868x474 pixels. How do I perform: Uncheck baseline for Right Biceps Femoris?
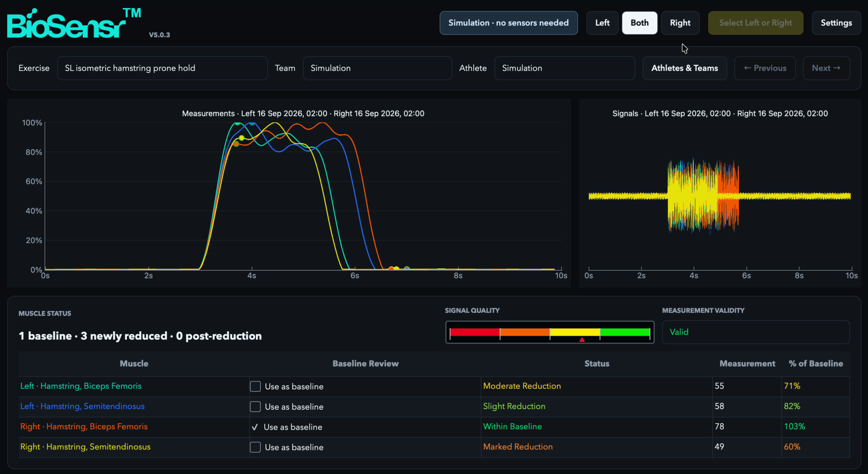coord(255,427)
